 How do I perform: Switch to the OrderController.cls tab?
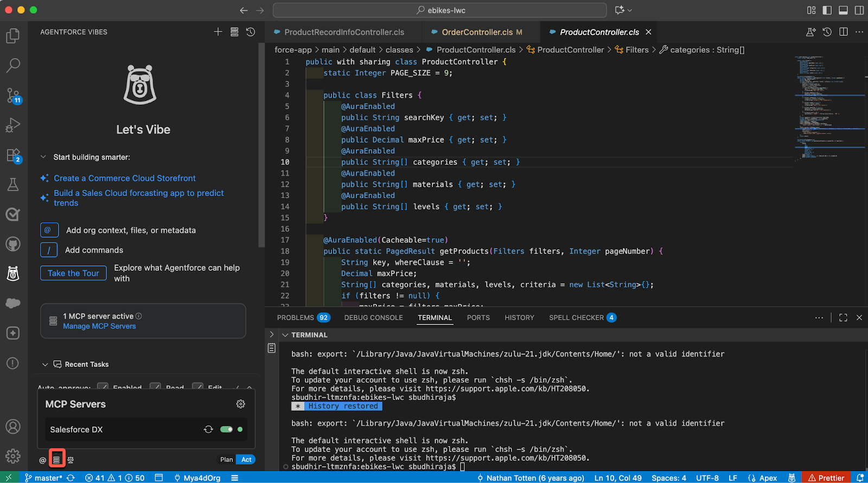[x=476, y=33]
